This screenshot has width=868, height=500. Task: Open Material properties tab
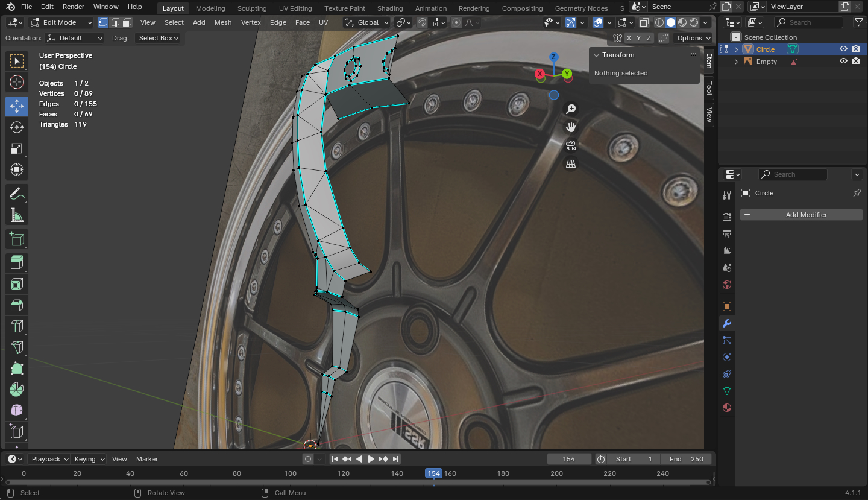click(x=727, y=408)
